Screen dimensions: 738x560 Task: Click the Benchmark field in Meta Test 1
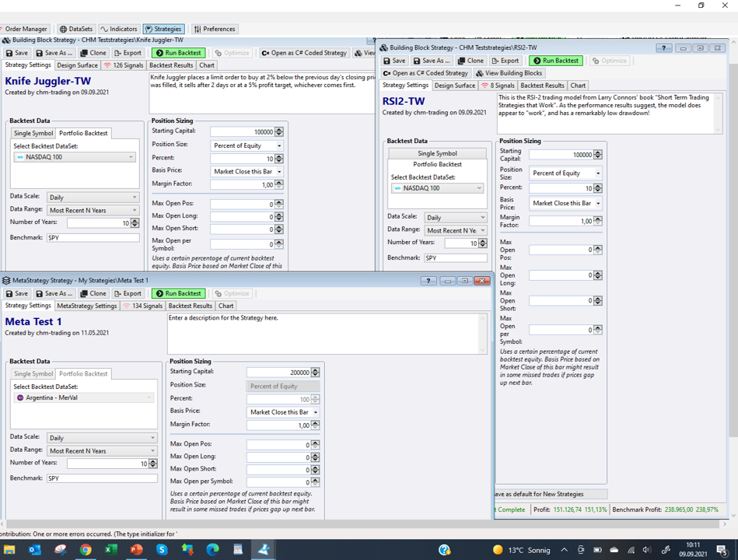pos(101,478)
